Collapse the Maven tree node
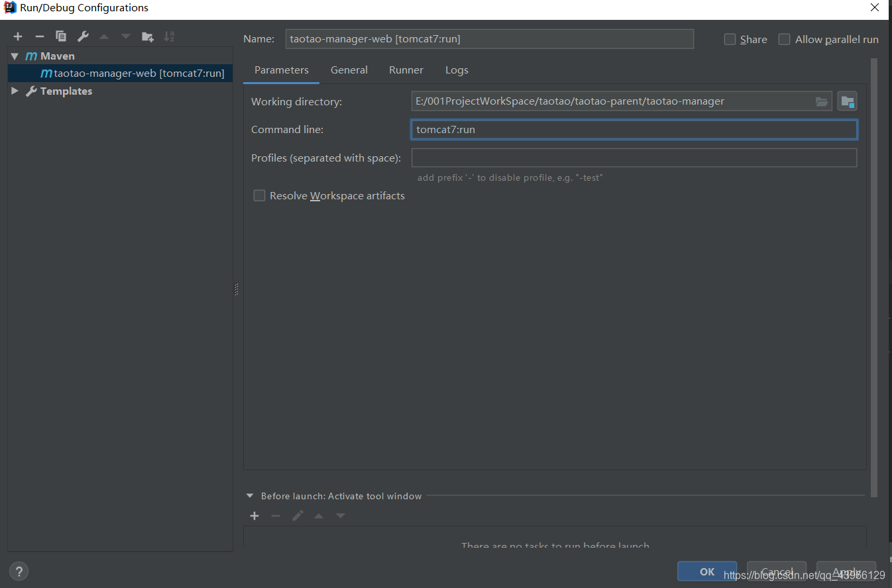The height and width of the screenshot is (588, 892). coord(15,56)
